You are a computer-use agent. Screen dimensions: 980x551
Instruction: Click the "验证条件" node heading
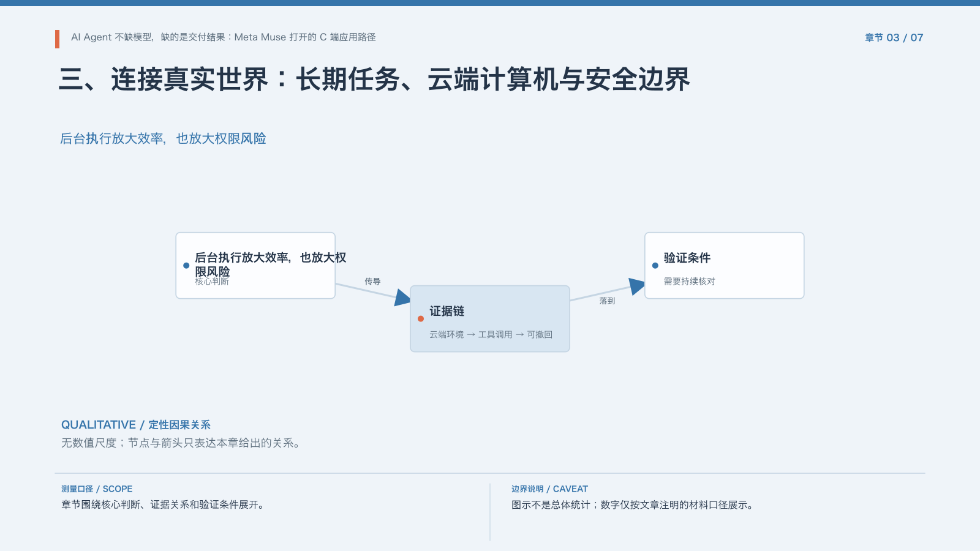click(x=687, y=258)
